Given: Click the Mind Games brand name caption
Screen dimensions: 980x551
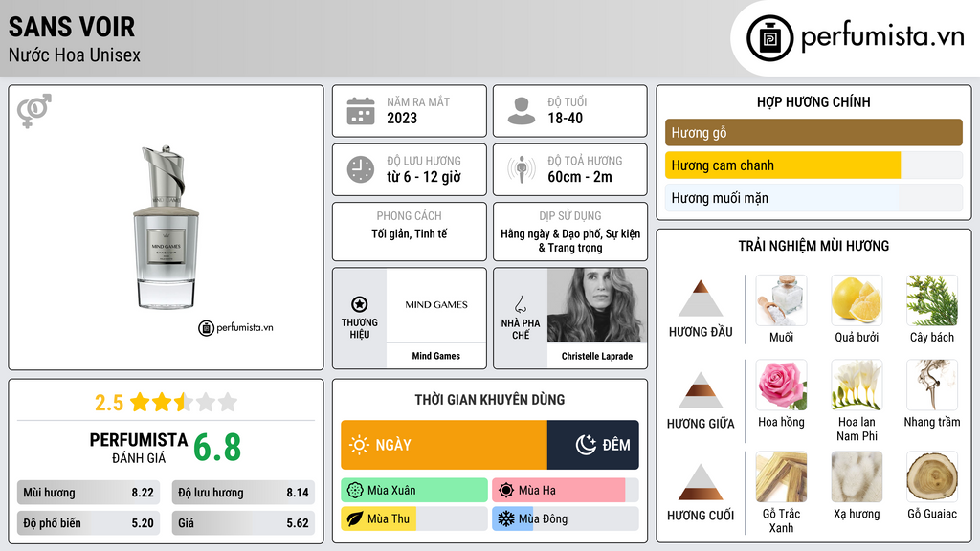Looking at the screenshot, I should (x=436, y=356).
